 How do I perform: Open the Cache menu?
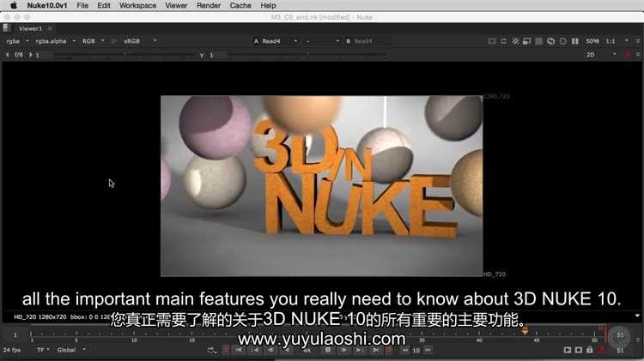point(240,5)
